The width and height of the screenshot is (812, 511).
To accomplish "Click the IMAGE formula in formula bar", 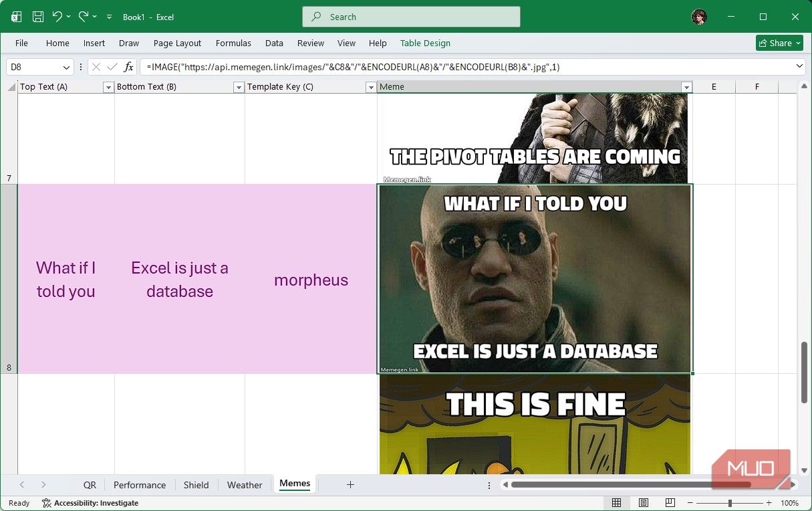I will point(353,67).
